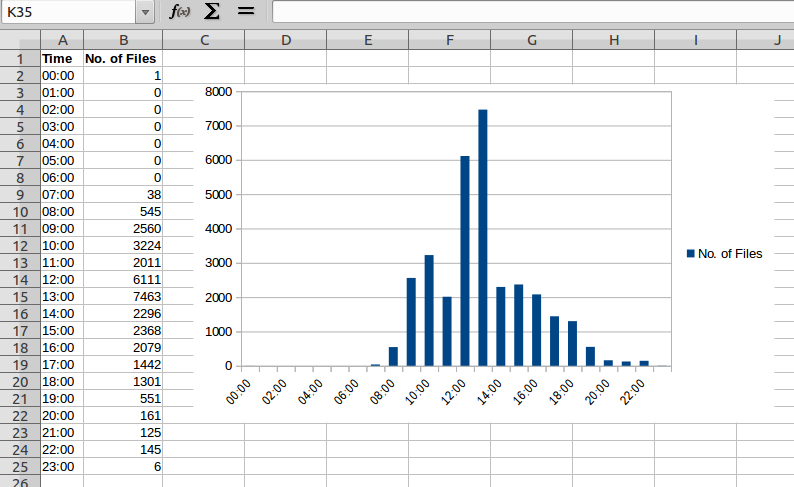This screenshot has height=487, width=794.
Task: Click the 12:00 chart bar
Action: coord(465,261)
